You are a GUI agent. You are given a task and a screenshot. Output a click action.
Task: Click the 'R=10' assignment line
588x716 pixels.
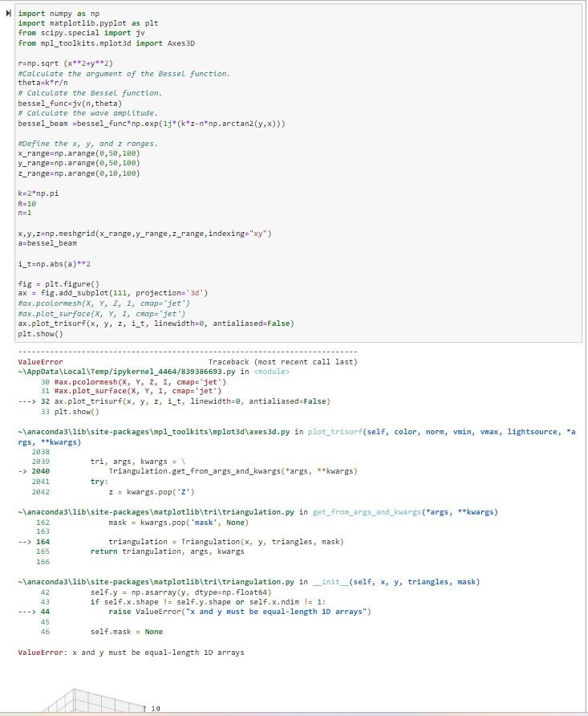(27, 204)
